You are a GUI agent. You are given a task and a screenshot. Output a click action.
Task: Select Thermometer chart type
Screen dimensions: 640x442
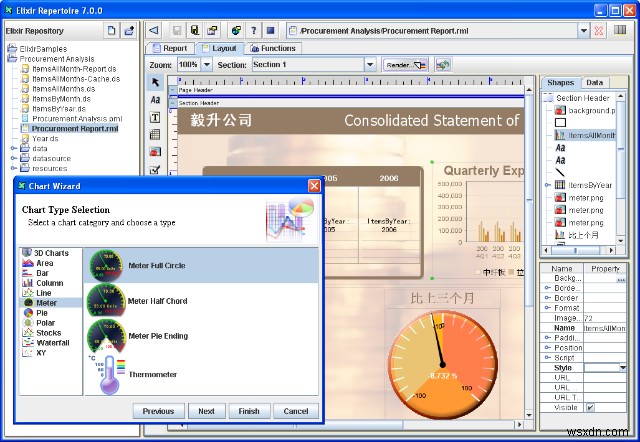[x=201, y=374]
